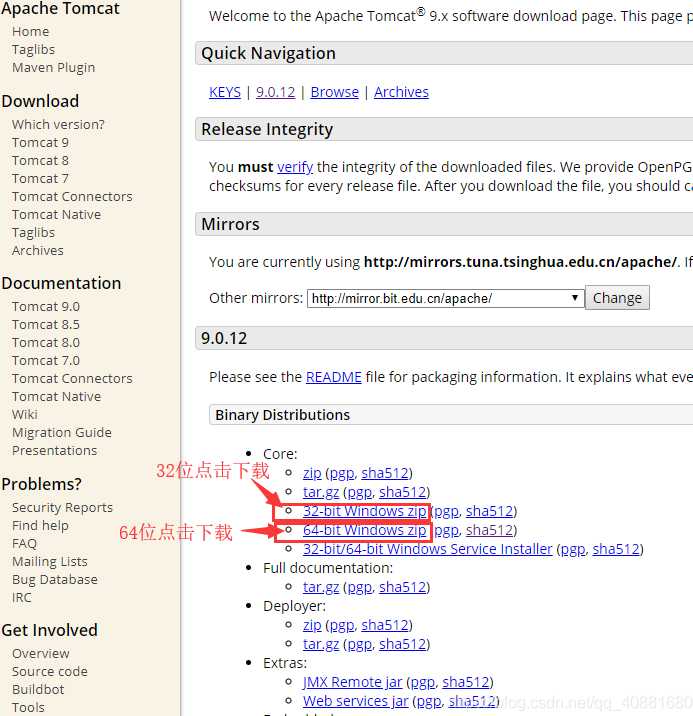Open Presentations sidebar link
This screenshot has width=693, height=716.
tap(54, 451)
